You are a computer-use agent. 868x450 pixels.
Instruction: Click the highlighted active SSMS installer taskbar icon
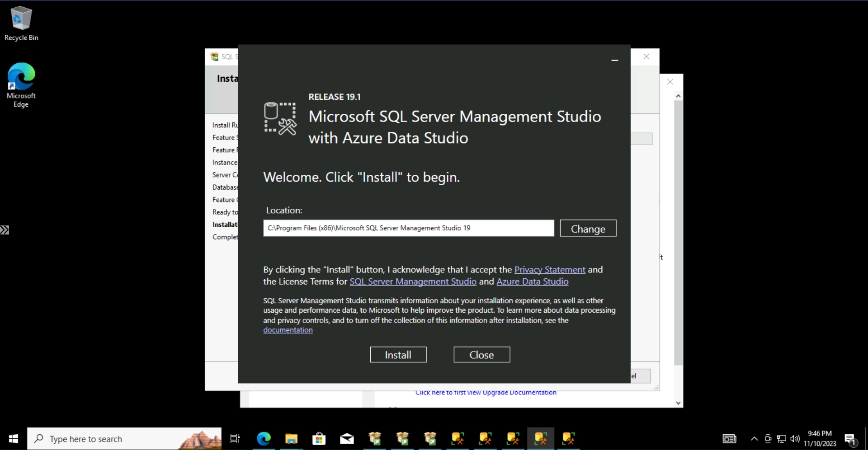[541, 439]
